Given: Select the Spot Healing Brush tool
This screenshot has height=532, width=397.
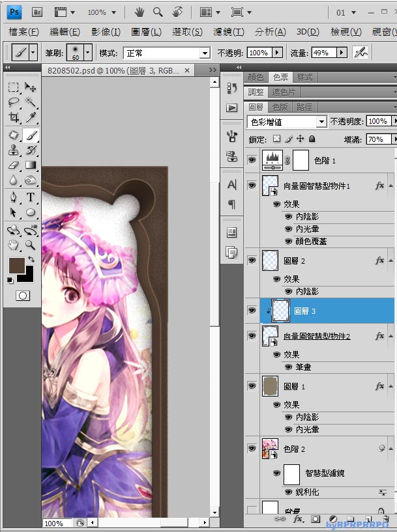Looking at the screenshot, I should click(13, 135).
